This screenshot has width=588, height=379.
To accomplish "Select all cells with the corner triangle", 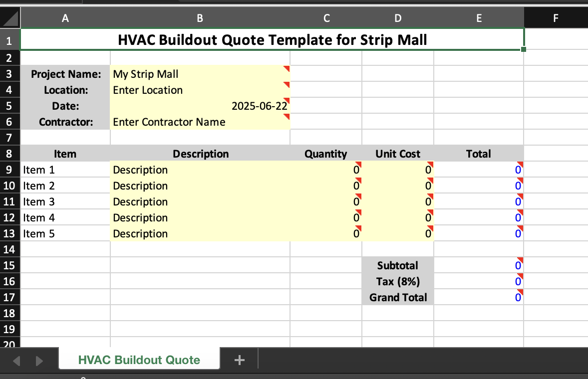I will 9,17.
